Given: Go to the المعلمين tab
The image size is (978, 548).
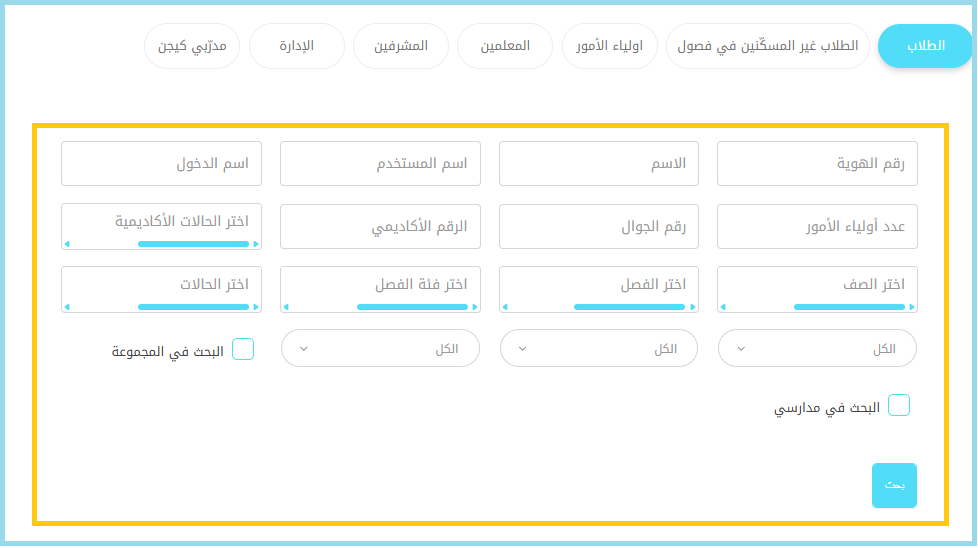Looking at the screenshot, I should click(505, 47).
